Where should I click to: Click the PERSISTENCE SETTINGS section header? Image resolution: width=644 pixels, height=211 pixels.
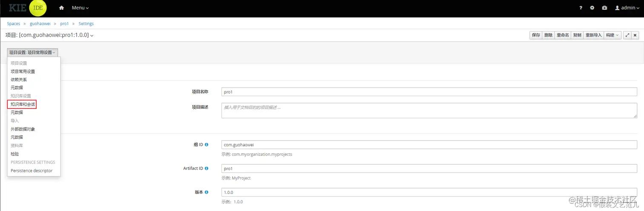coord(33,163)
